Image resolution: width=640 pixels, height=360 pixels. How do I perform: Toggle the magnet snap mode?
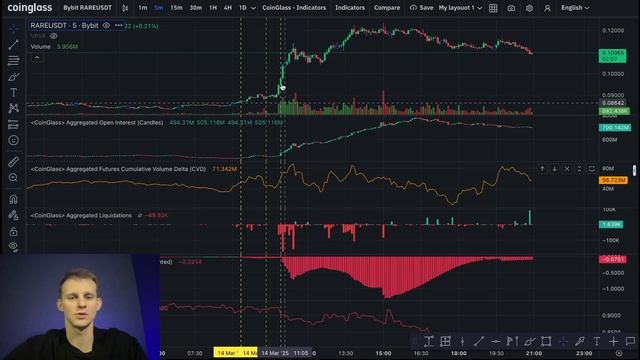13,199
